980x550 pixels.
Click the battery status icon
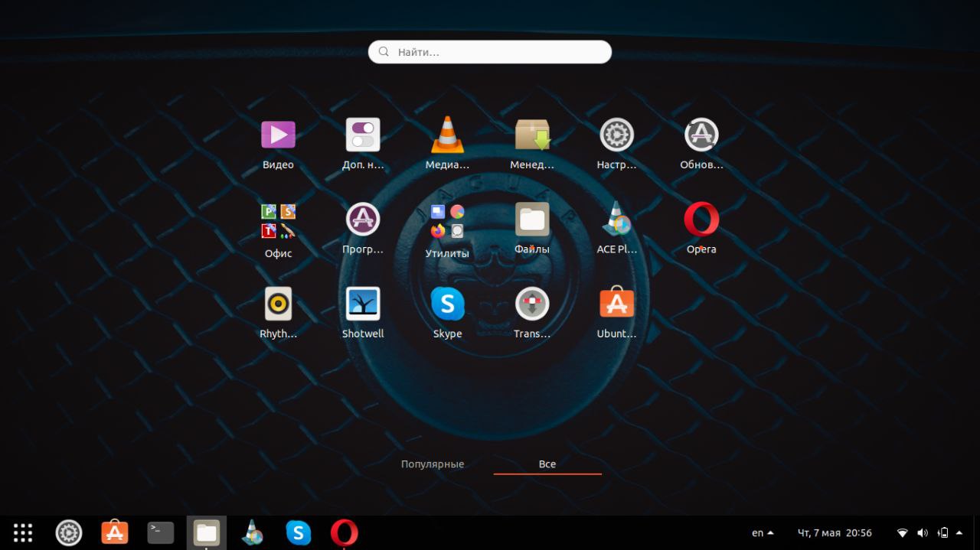(943, 533)
